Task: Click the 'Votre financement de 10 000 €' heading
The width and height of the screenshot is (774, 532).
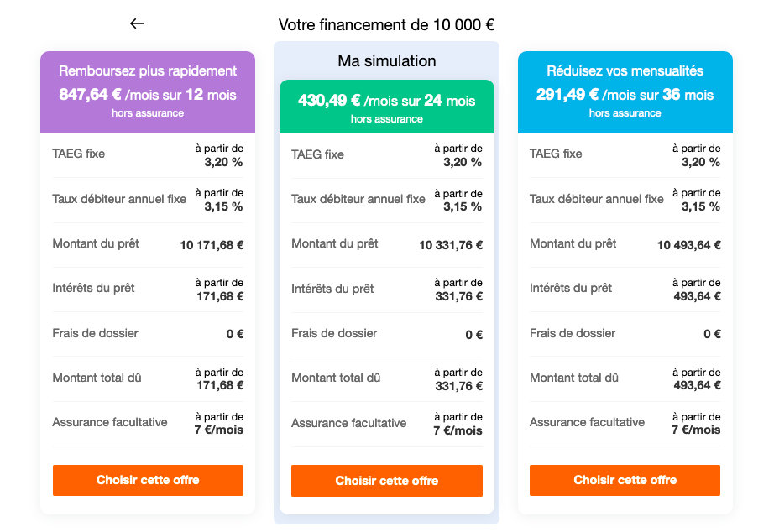Action: coord(386,24)
